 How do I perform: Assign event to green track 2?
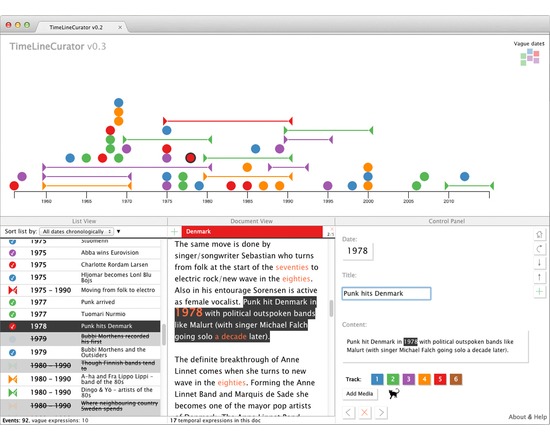(x=393, y=379)
